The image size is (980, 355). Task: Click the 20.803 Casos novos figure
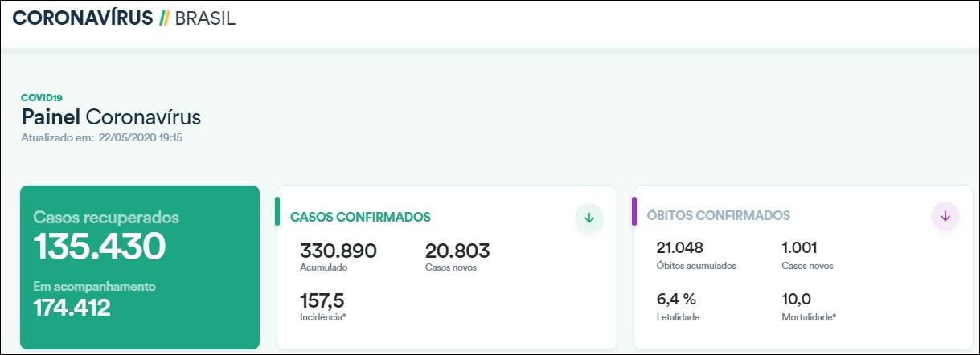[457, 251]
